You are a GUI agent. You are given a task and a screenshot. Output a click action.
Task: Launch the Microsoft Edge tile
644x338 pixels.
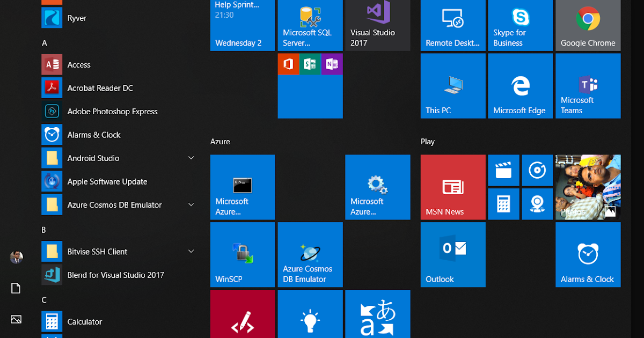pos(520,86)
